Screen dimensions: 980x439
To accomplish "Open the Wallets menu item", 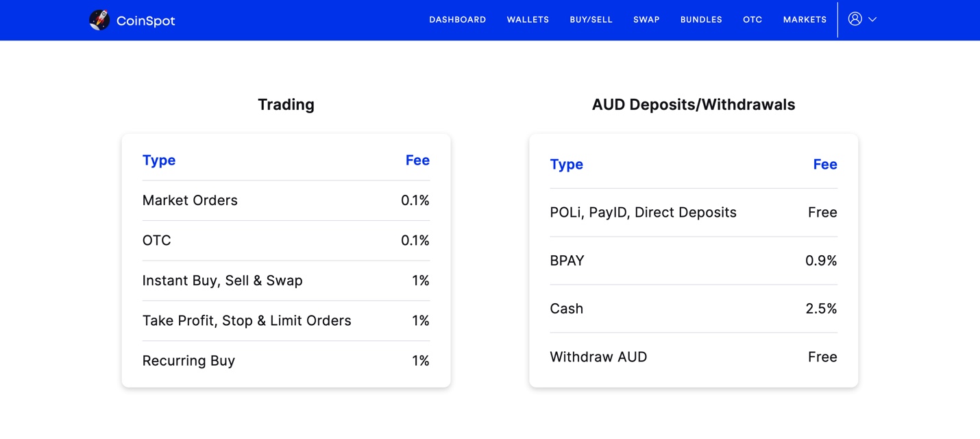I will pyautogui.click(x=528, y=20).
